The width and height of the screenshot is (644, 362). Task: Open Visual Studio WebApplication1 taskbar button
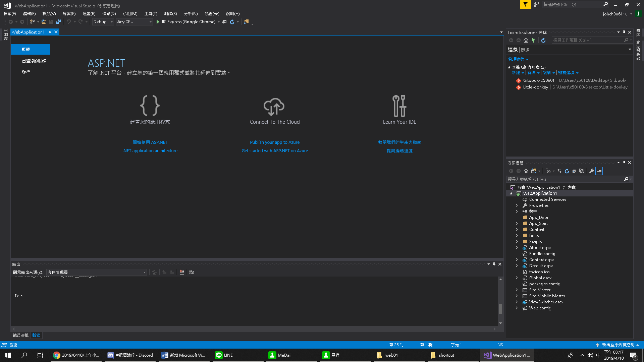(507, 355)
